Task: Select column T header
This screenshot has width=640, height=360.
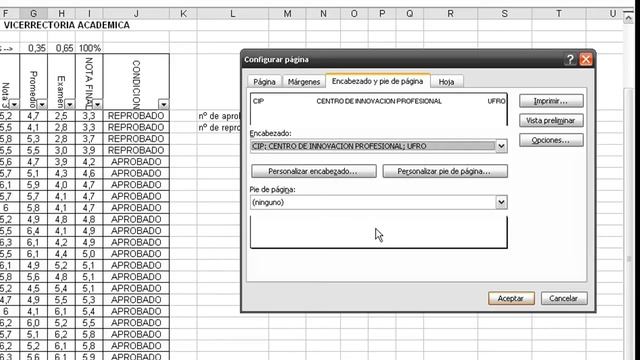Action: pyautogui.click(x=558, y=14)
